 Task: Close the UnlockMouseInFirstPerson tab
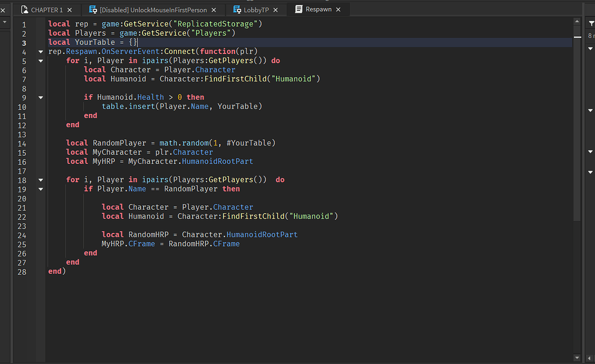click(x=214, y=10)
